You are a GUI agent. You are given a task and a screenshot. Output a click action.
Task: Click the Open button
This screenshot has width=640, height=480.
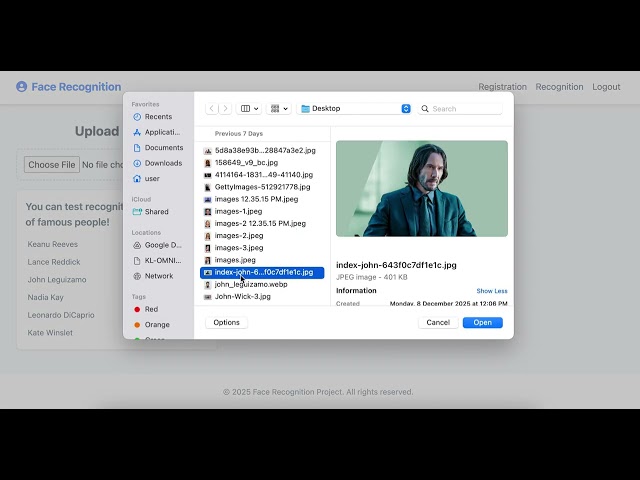tap(482, 322)
